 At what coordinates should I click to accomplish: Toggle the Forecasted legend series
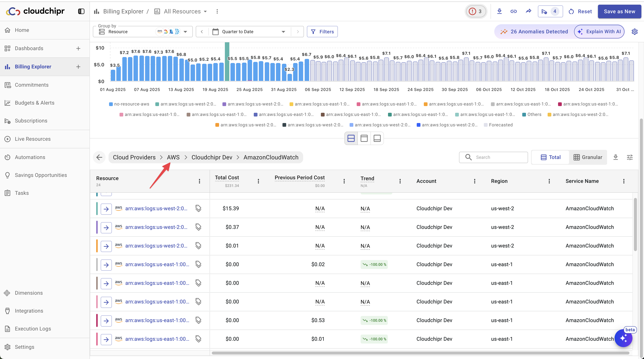[x=498, y=125]
